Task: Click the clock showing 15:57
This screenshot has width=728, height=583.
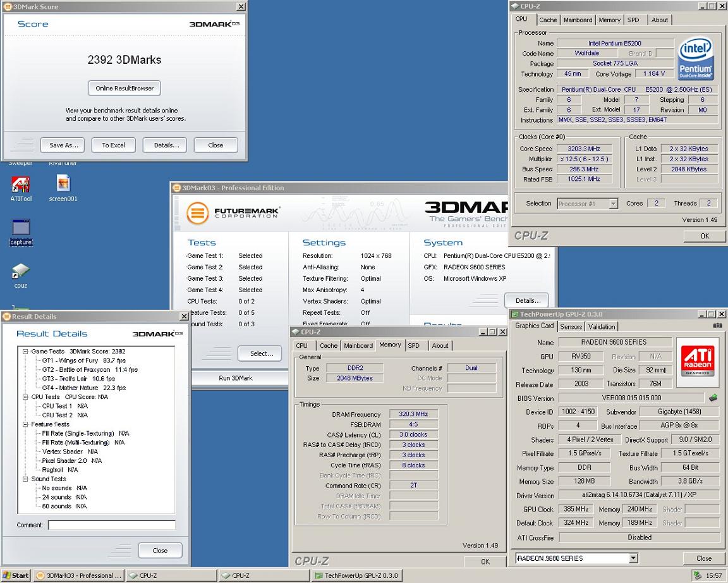Action: click(x=713, y=575)
